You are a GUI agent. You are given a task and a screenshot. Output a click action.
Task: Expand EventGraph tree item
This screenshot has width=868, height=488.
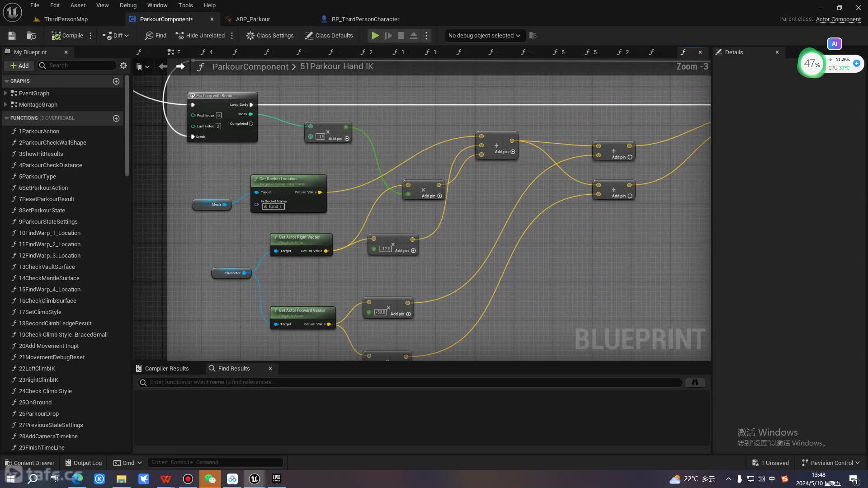tap(5, 93)
